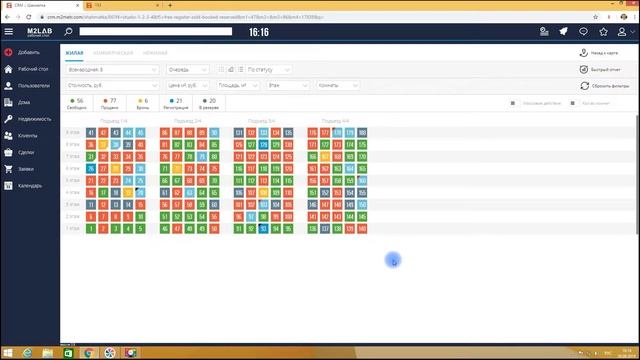
Task: Click the M2LAB logo
Action: coord(40,32)
